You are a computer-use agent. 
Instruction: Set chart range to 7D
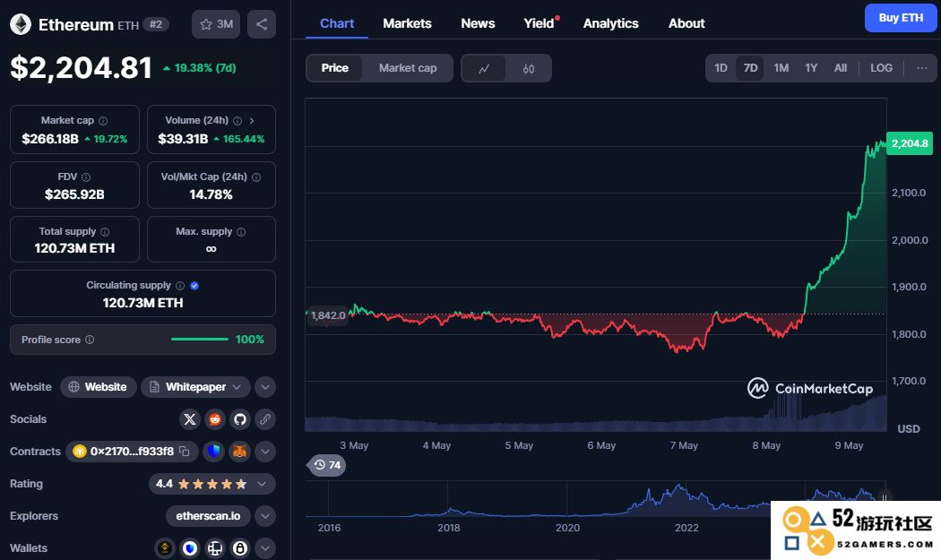[x=750, y=68]
